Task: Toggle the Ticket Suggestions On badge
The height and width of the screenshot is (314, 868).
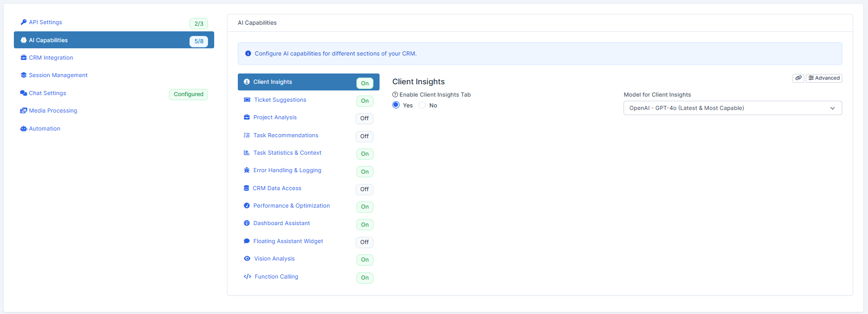Action: (365, 101)
